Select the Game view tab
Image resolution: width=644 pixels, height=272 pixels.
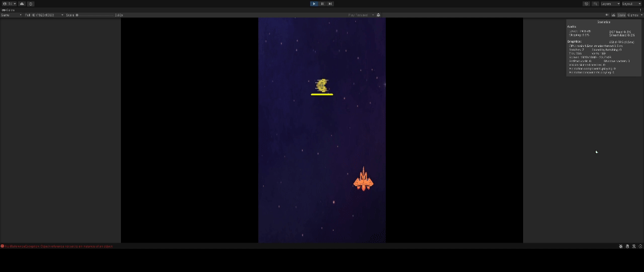(x=9, y=10)
